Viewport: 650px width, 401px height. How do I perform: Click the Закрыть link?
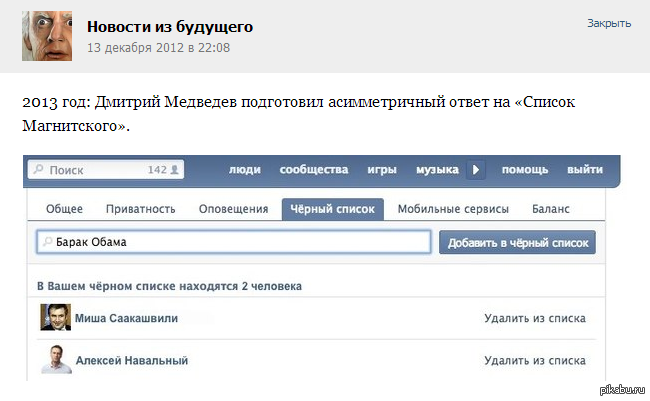tap(609, 22)
